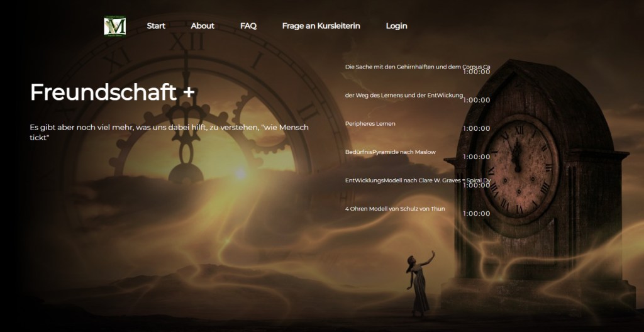Click the wooden clock tower's clock face

tap(520, 165)
